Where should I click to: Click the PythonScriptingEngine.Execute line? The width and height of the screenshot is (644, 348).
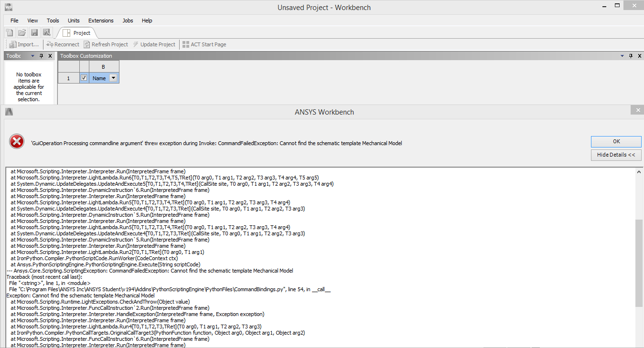click(x=106, y=264)
